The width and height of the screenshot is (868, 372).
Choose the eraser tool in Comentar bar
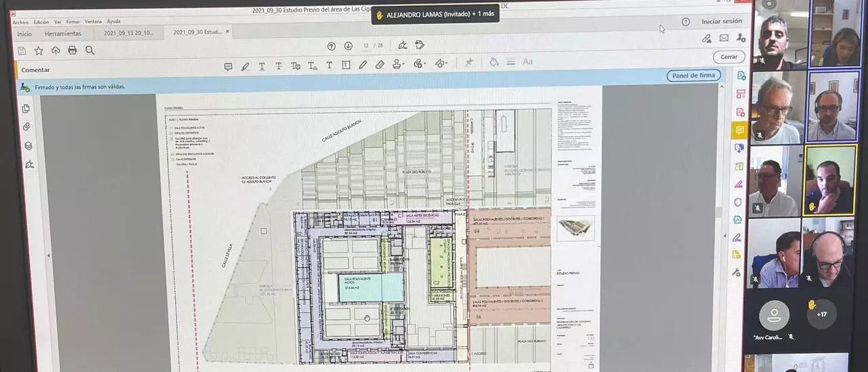(379, 65)
